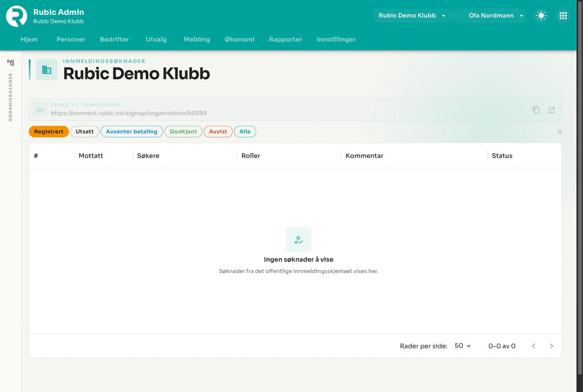Go to previous page arrow
This screenshot has width=583, height=392.
[534, 346]
